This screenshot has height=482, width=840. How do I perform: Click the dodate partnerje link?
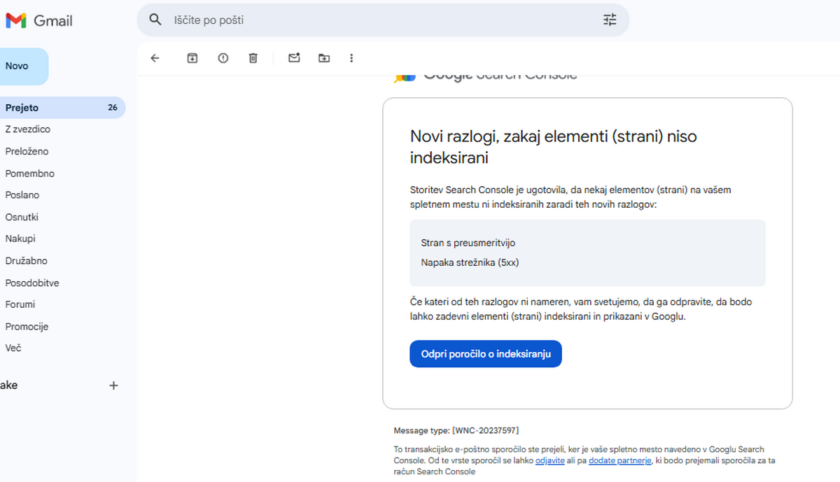click(x=620, y=461)
